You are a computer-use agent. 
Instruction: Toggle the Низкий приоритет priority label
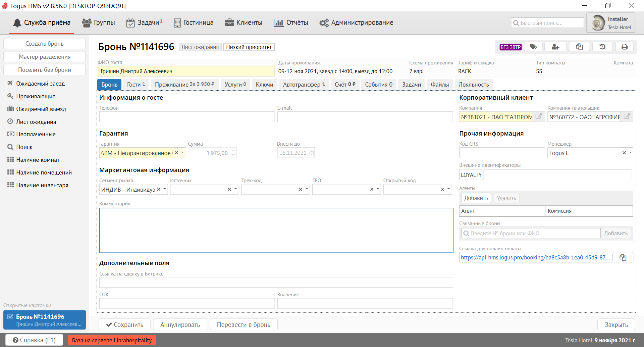tap(249, 47)
